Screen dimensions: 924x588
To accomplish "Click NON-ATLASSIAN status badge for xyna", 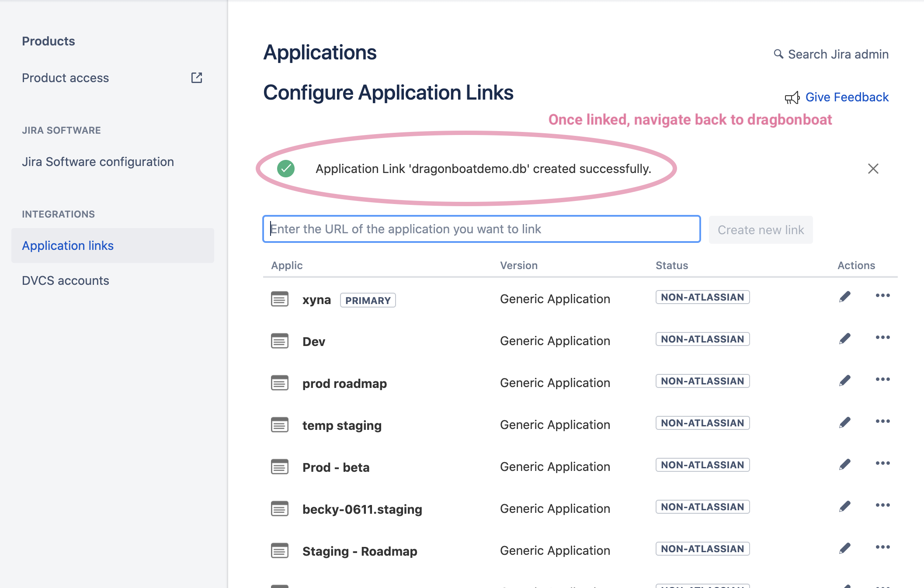I will pyautogui.click(x=702, y=297).
